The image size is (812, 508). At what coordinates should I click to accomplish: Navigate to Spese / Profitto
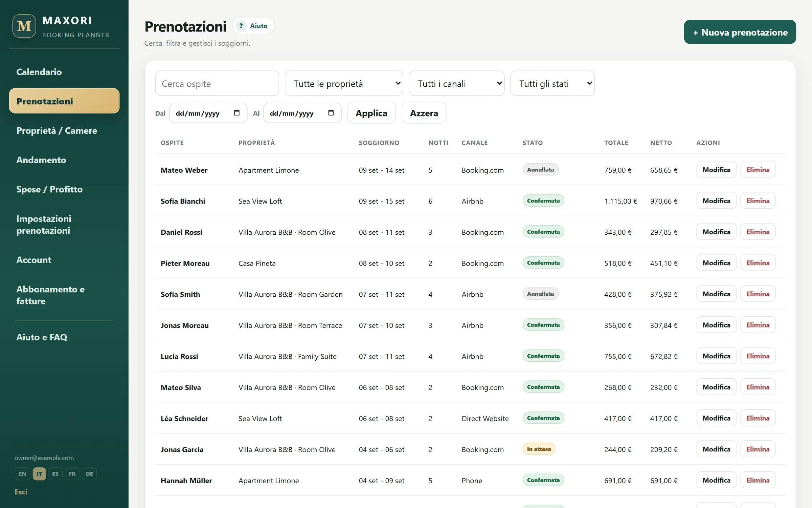coord(64,189)
